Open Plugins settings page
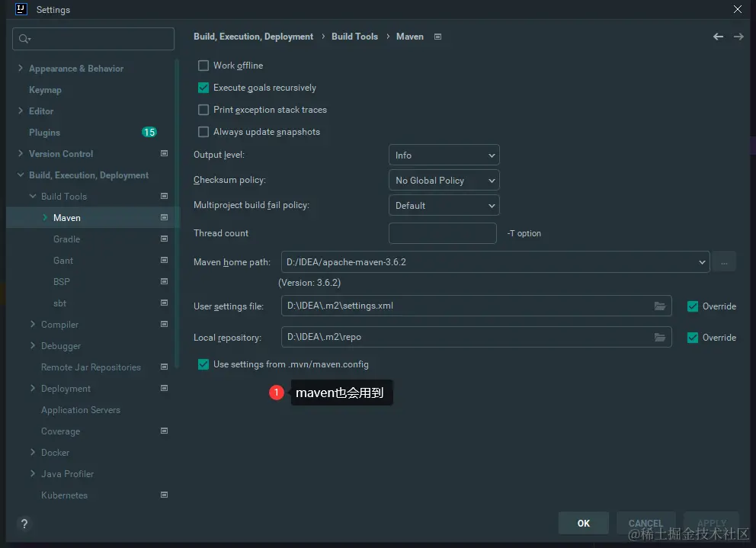This screenshot has height=548, width=756. pos(44,132)
